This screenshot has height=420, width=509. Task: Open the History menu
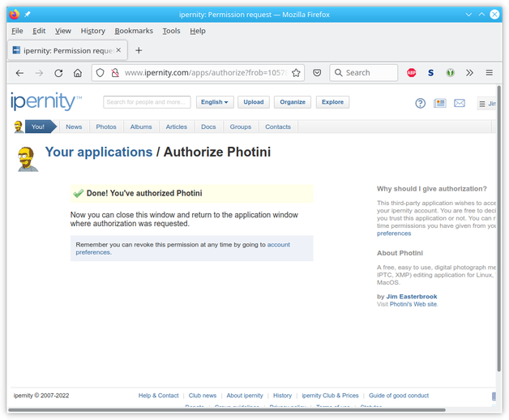pyautogui.click(x=93, y=31)
